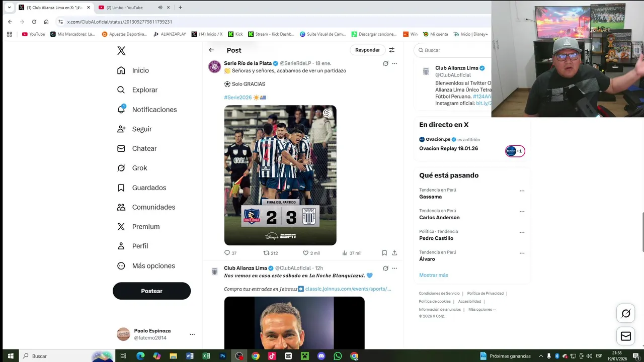The height and width of the screenshot is (362, 644).
Task: Click the Gassama trending topic
Action: pos(430,197)
